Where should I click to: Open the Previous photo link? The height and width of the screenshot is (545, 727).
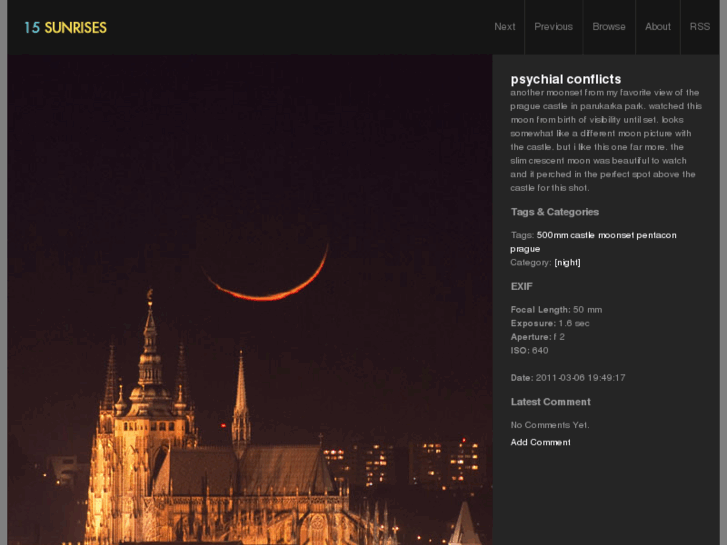553,27
